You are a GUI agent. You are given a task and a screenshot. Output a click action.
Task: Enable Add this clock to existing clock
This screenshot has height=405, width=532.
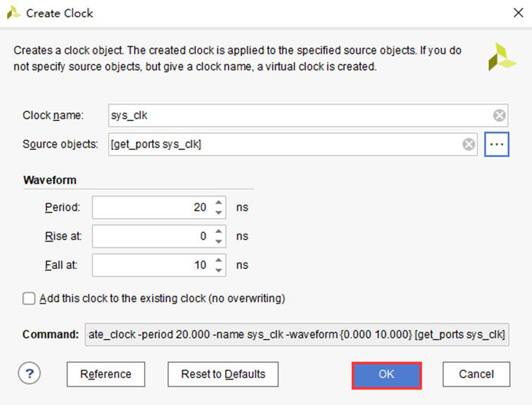(x=29, y=299)
